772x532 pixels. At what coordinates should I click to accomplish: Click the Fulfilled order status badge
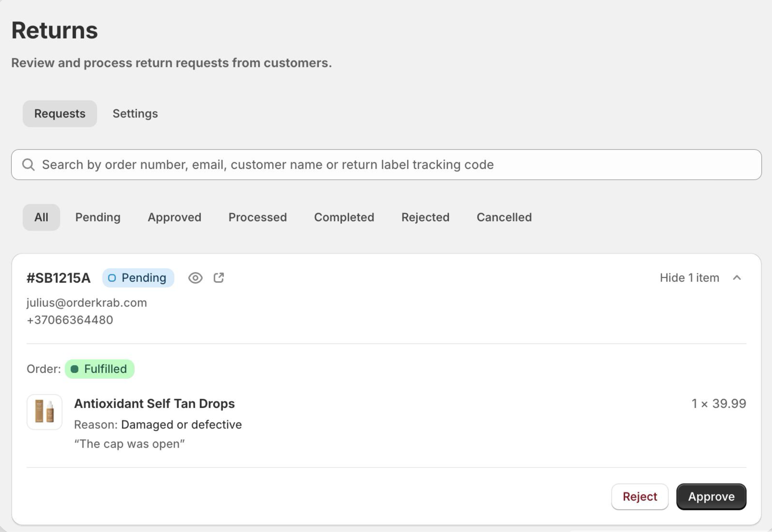(x=99, y=369)
